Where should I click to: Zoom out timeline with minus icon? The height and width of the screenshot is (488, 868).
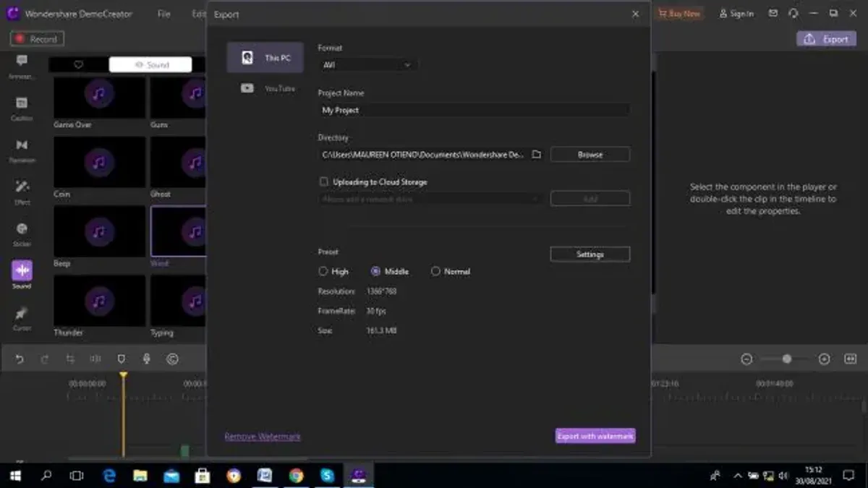click(x=746, y=359)
